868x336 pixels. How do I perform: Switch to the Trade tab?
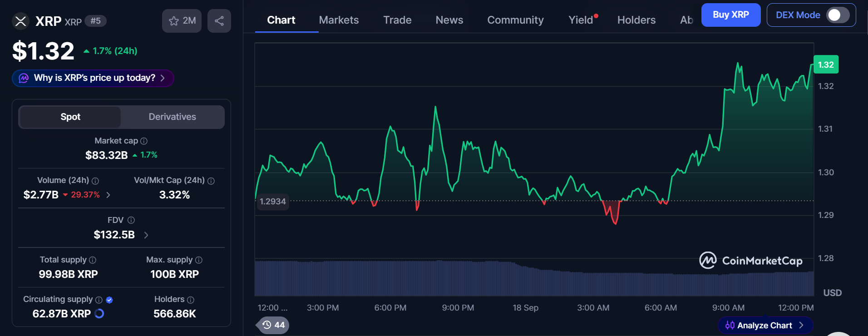(397, 20)
